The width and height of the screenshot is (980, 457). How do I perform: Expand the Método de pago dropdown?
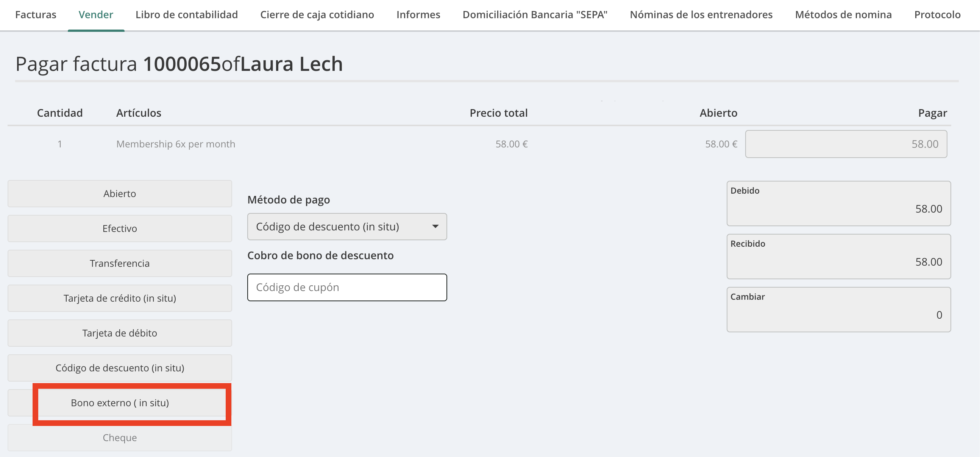click(347, 227)
